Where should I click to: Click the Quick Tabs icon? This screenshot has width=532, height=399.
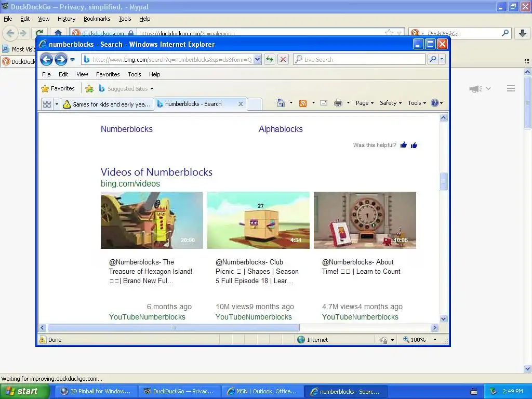pos(47,104)
